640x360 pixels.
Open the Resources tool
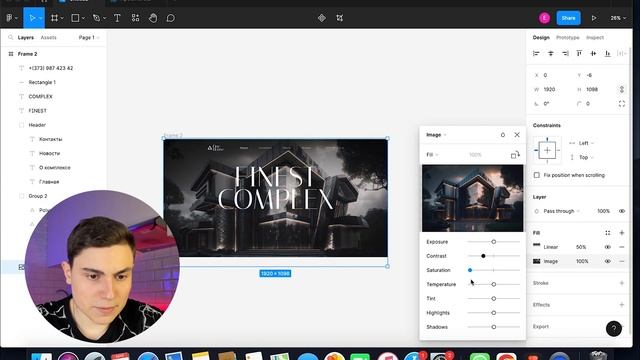click(x=136, y=18)
